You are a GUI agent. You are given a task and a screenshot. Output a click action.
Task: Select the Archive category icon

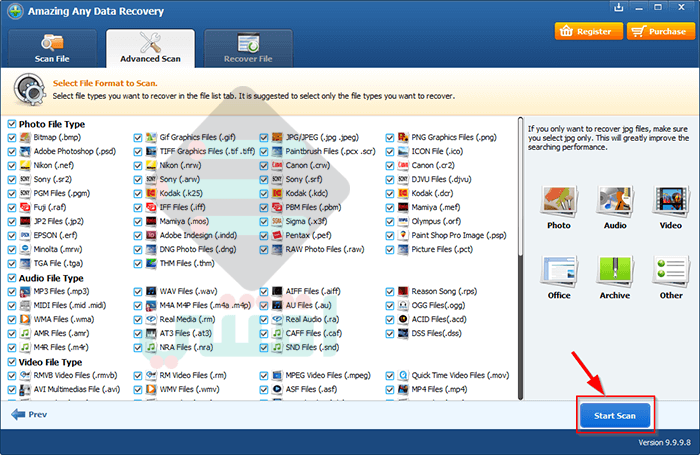pyautogui.click(x=615, y=271)
